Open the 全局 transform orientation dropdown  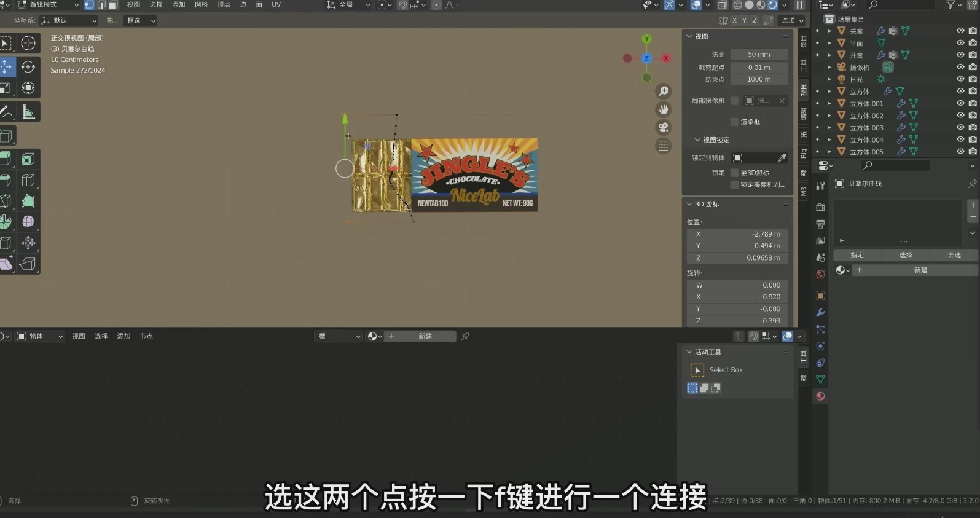tap(348, 5)
